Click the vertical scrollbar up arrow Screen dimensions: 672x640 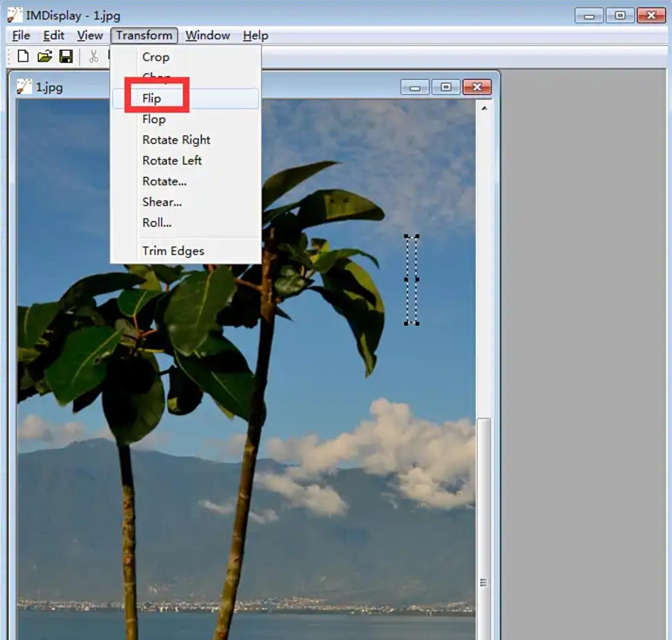484,108
